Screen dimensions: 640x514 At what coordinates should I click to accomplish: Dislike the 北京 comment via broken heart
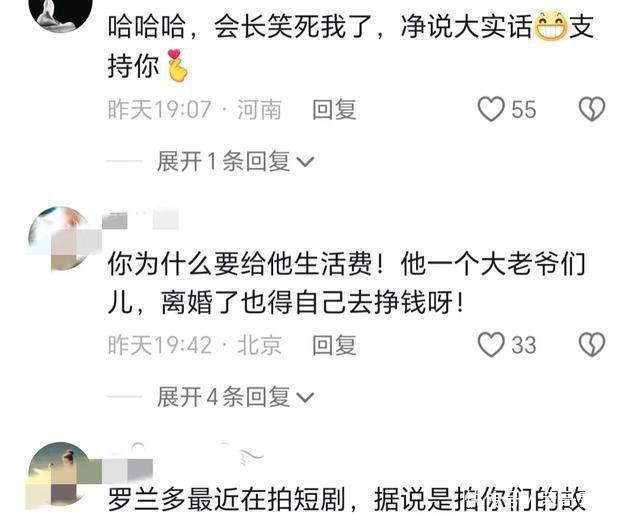tap(592, 345)
